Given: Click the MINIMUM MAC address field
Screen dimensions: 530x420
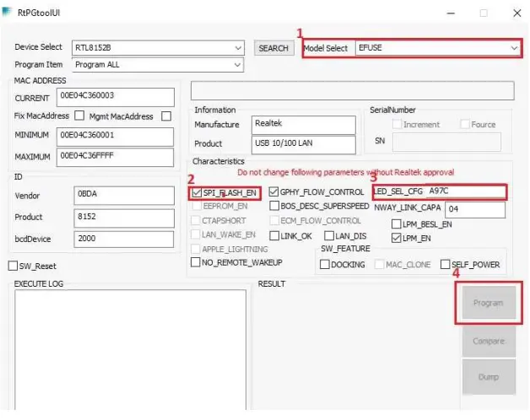Looking at the screenshot, I should (116, 137).
